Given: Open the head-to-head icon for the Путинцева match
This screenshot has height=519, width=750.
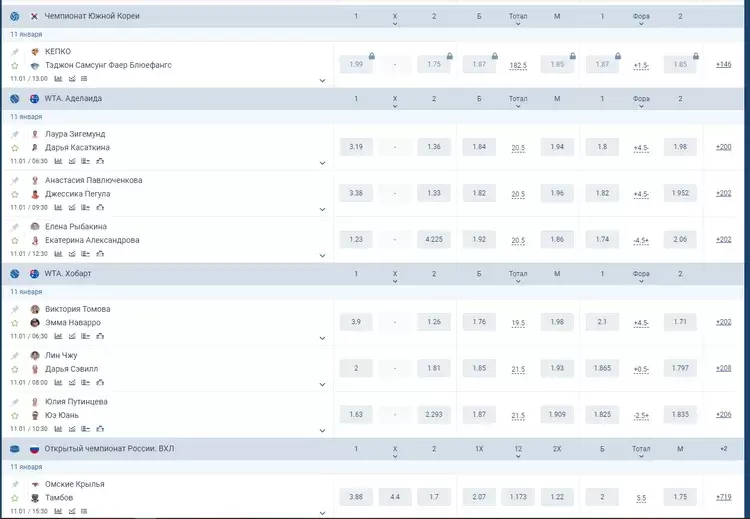Looking at the screenshot, I should click(86, 429).
